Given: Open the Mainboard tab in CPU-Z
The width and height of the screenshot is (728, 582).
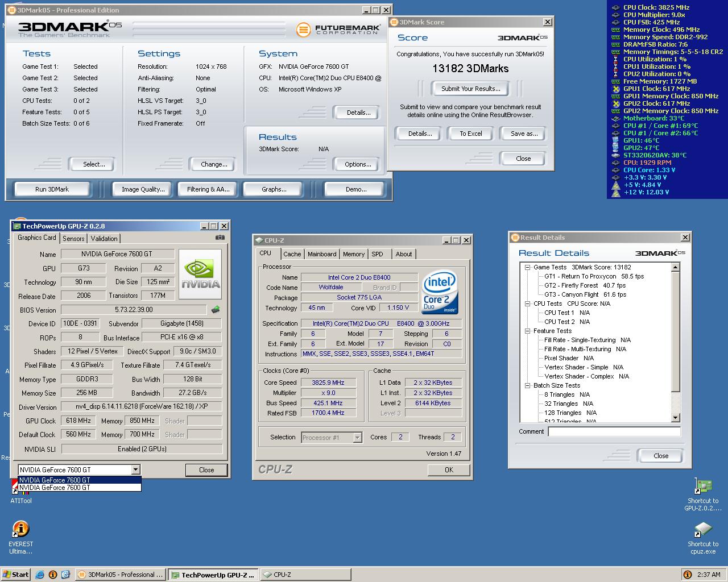Looking at the screenshot, I should tap(322, 254).
